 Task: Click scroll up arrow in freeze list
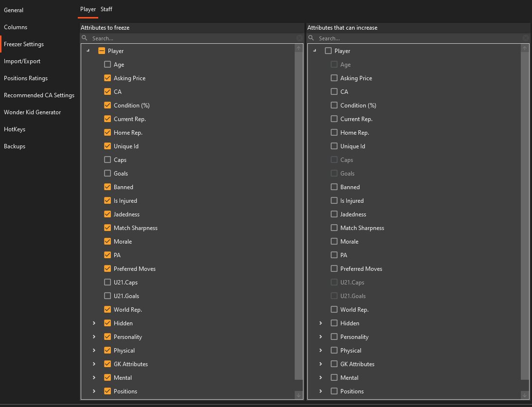pyautogui.click(x=299, y=48)
